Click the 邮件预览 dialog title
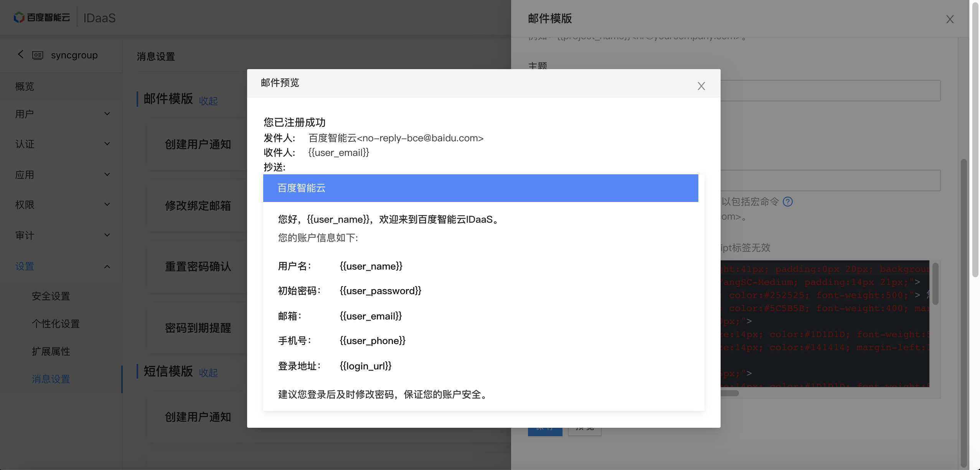This screenshot has width=980, height=470. (x=280, y=83)
